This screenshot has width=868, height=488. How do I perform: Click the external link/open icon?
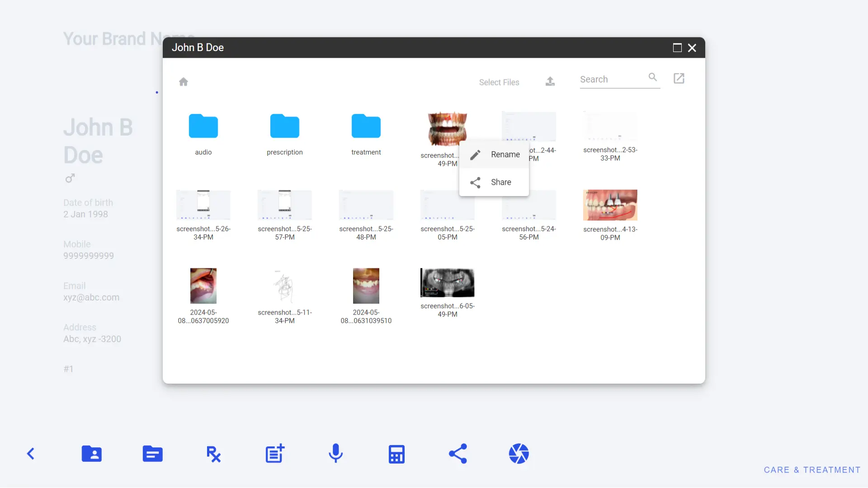(679, 78)
